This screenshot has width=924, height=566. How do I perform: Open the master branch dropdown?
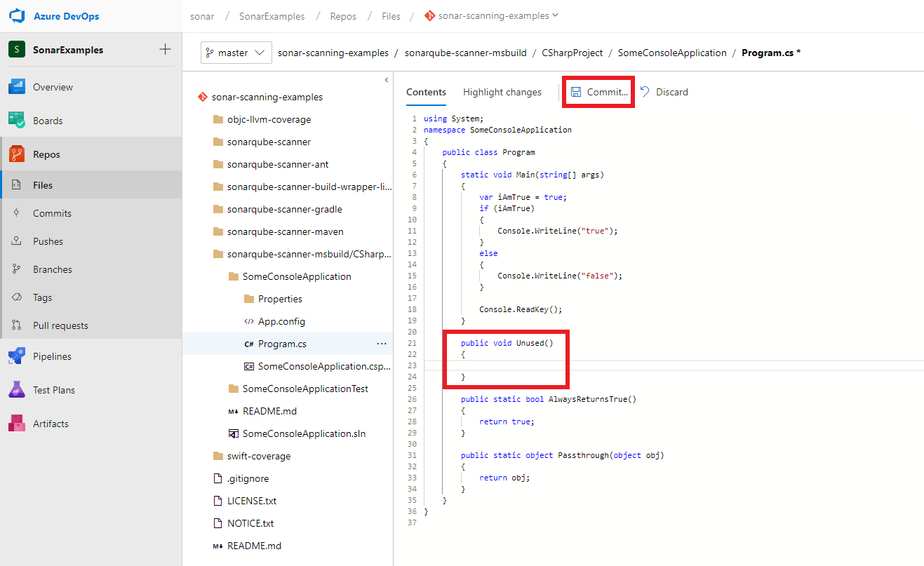(x=236, y=53)
